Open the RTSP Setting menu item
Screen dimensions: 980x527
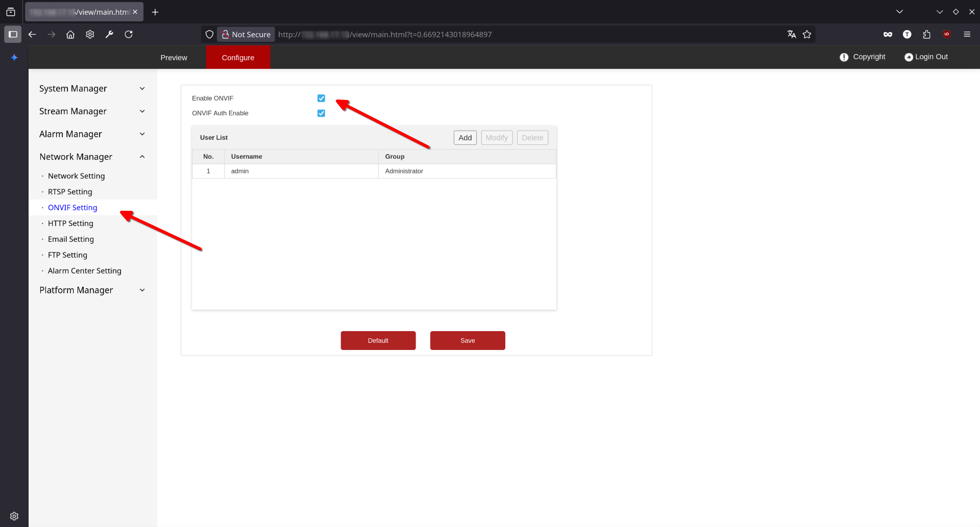coord(70,192)
